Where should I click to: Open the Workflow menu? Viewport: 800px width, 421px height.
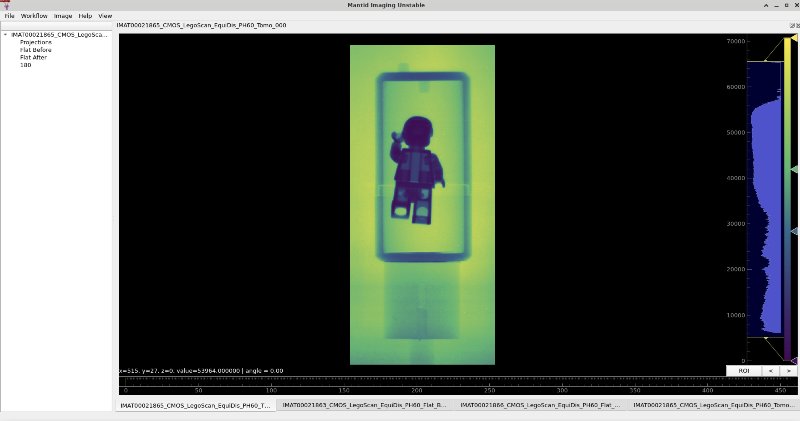coord(34,16)
